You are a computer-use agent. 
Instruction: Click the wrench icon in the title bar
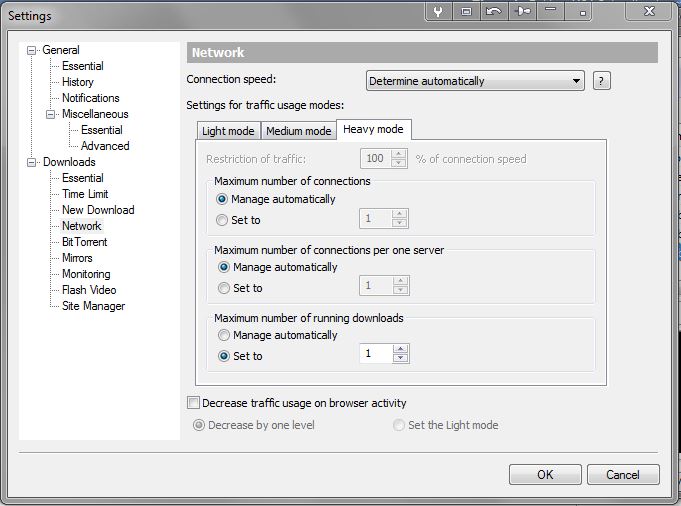tap(437, 12)
